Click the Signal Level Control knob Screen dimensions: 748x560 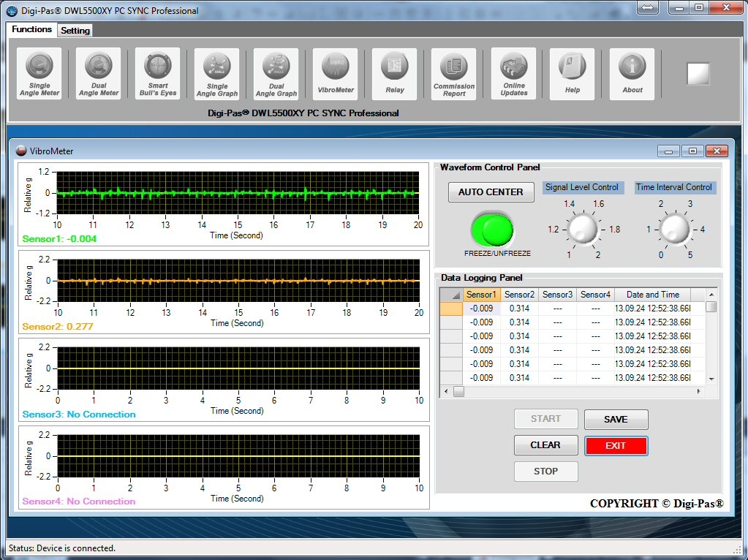click(583, 229)
